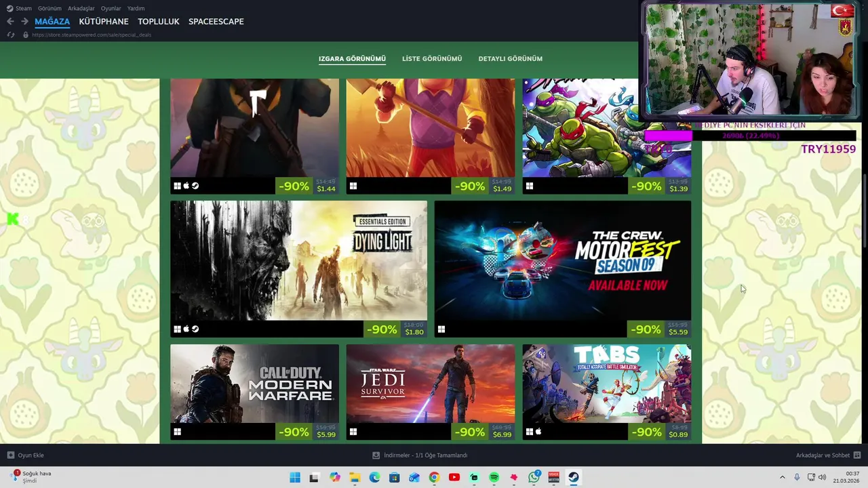Select IZGARA GÖRÜNÜMÜ grid view

pyautogui.click(x=352, y=59)
